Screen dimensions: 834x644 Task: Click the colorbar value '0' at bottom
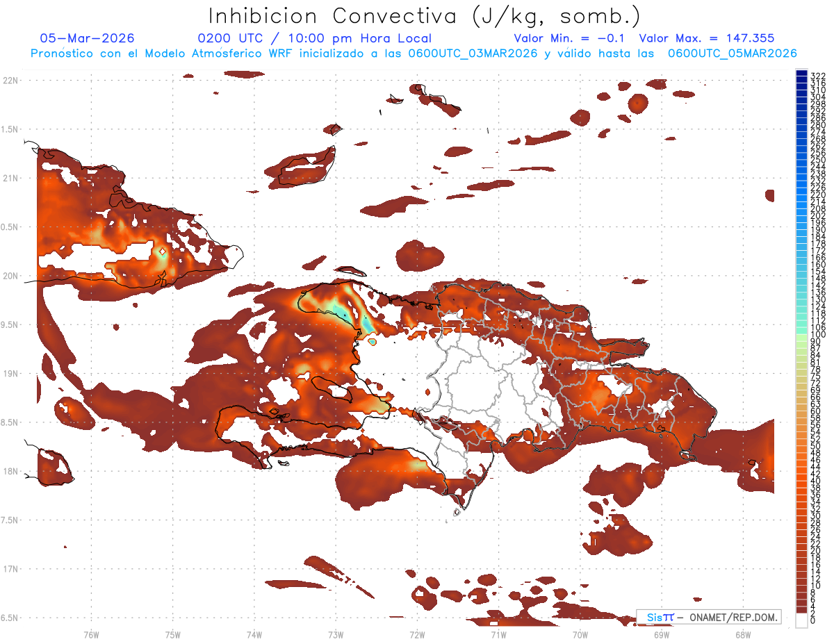[x=813, y=620]
